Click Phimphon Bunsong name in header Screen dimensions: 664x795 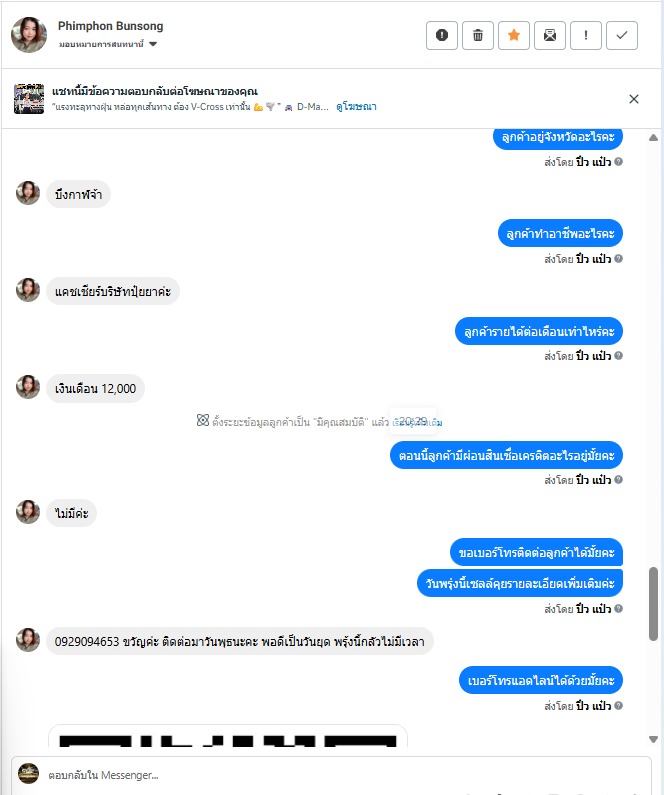click(x=110, y=26)
